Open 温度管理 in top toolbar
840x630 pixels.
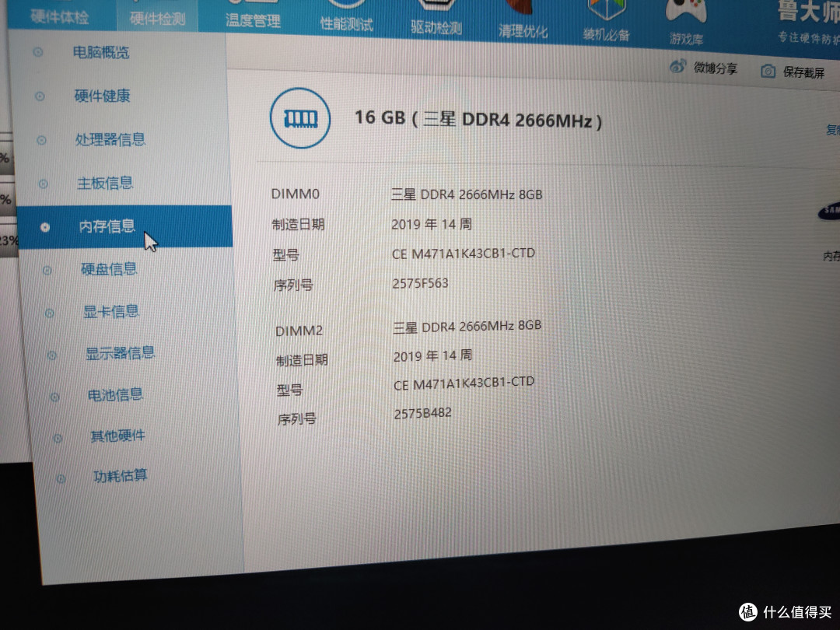pyautogui.click(x=253, y=20)
